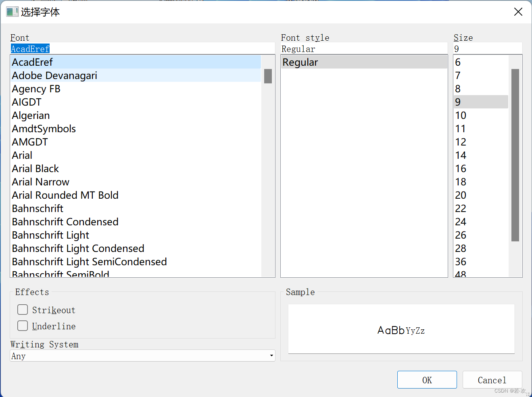Viewport: 532px width, 397px height.
Task: Choose font size 12
Action: click(x=481, y=142)
